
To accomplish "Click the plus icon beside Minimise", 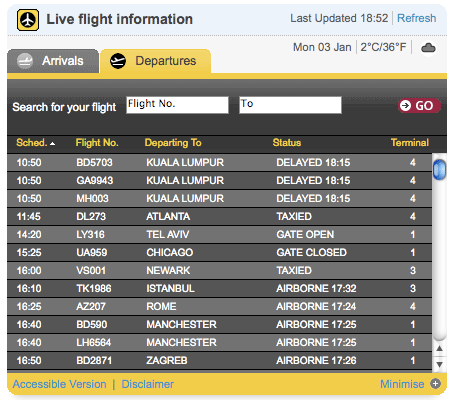I will (x=435, y=384).
